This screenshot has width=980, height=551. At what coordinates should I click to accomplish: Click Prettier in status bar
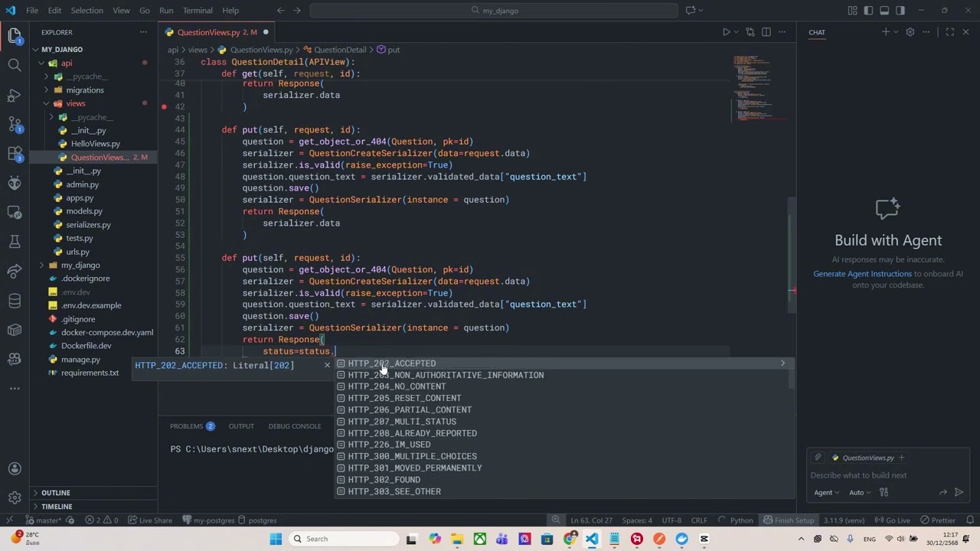pyautogui.click(x=938, y=520)
